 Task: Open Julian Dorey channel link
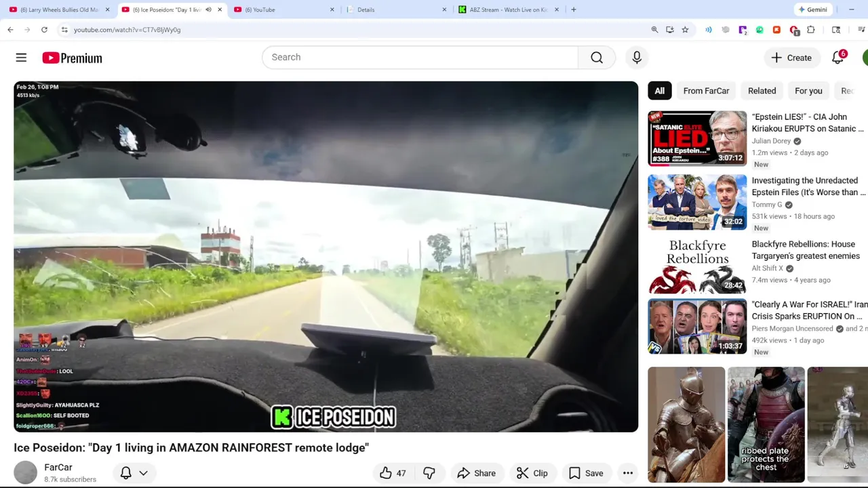771,141
